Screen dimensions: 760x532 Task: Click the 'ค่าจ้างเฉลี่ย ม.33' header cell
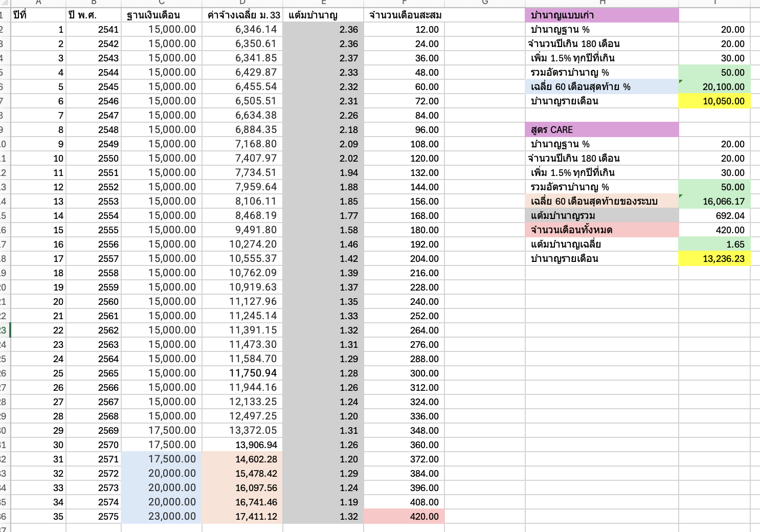click(x=242, y=15)
